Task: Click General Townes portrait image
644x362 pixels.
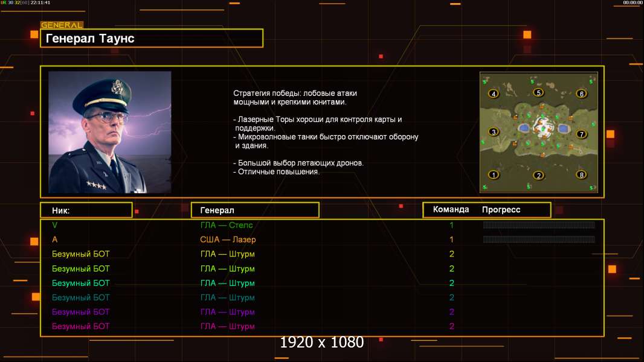Action: [110, 132]
